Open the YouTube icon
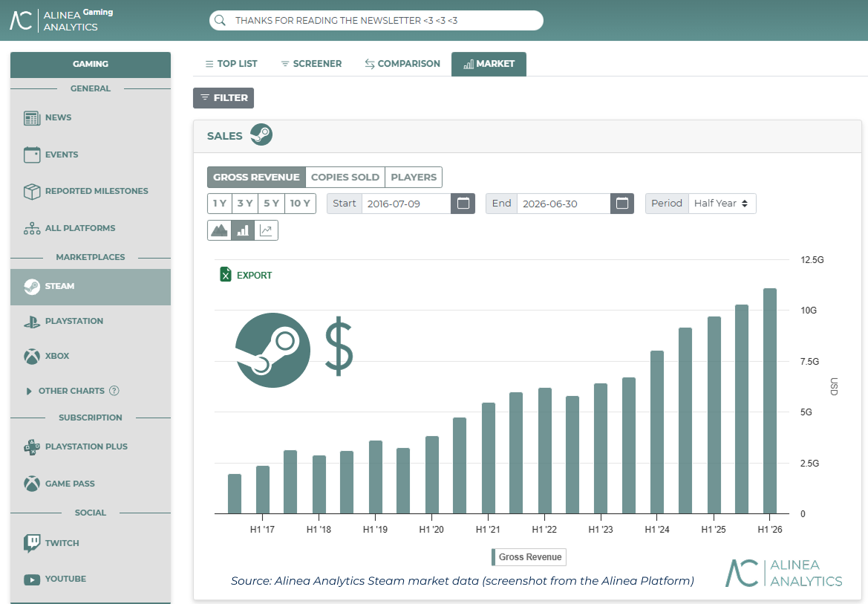Screen dimensions: 868x604 32,579
